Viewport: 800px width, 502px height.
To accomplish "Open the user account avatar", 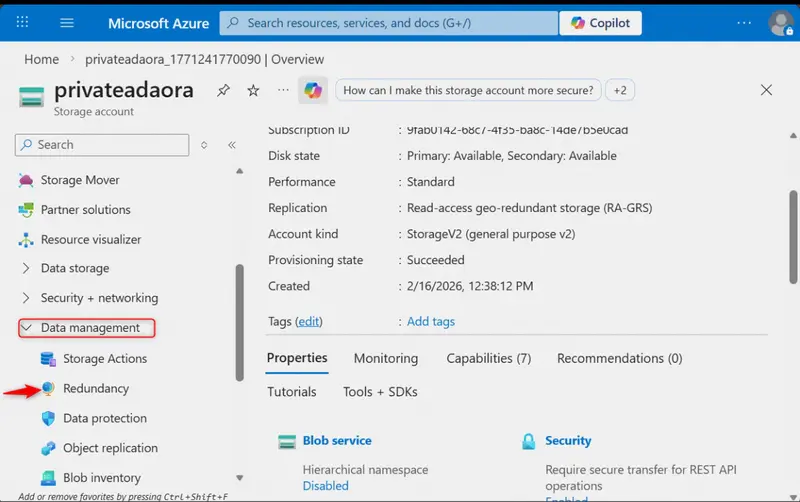I will (781, 23).
